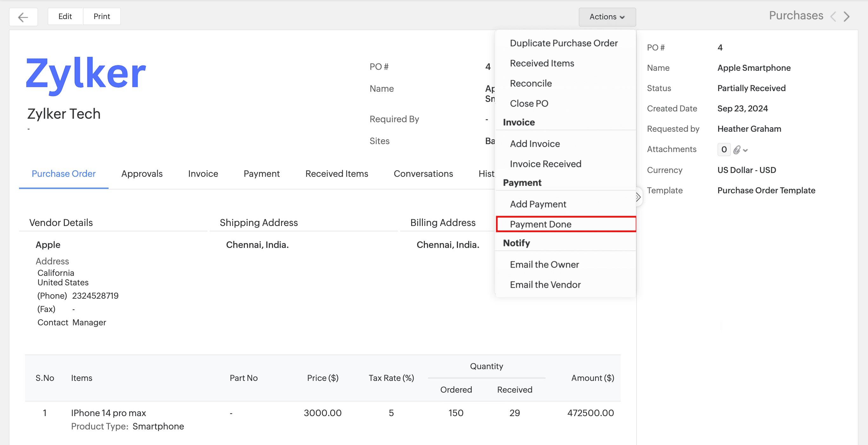Screen dimensions: 868x445
Task: Select Payment Done from menu
Action: (540, 224)
